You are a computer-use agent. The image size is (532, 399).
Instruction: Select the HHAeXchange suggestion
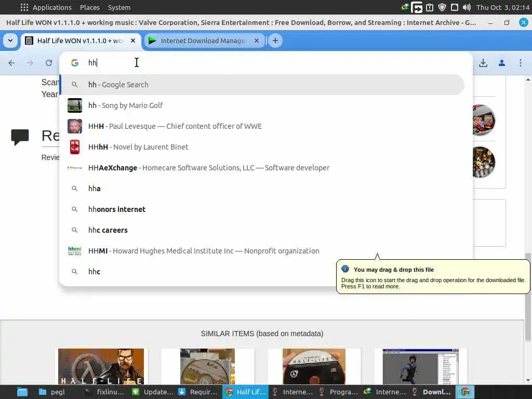click(262, 168)
